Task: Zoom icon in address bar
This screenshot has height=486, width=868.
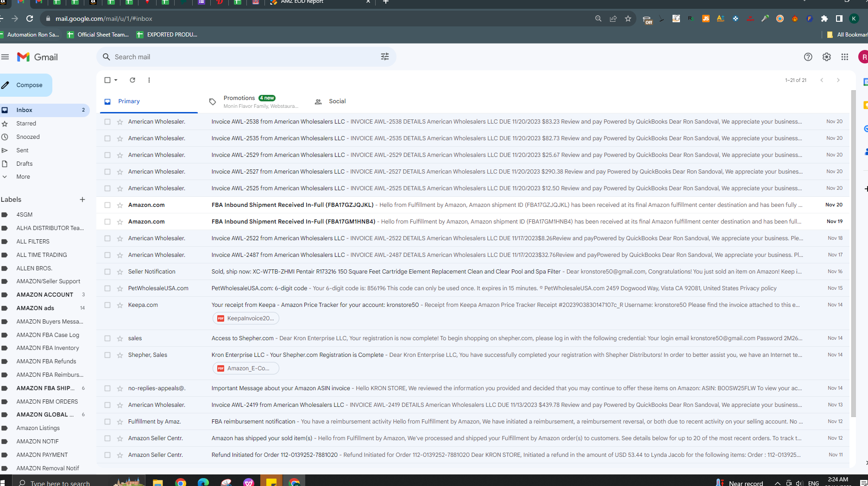Action: pos(598,19)
